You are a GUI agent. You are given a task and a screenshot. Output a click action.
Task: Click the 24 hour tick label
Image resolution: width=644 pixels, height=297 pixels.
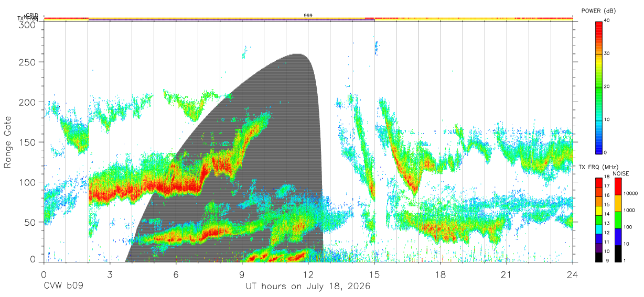pyautogui.click(x=573, y=274)
